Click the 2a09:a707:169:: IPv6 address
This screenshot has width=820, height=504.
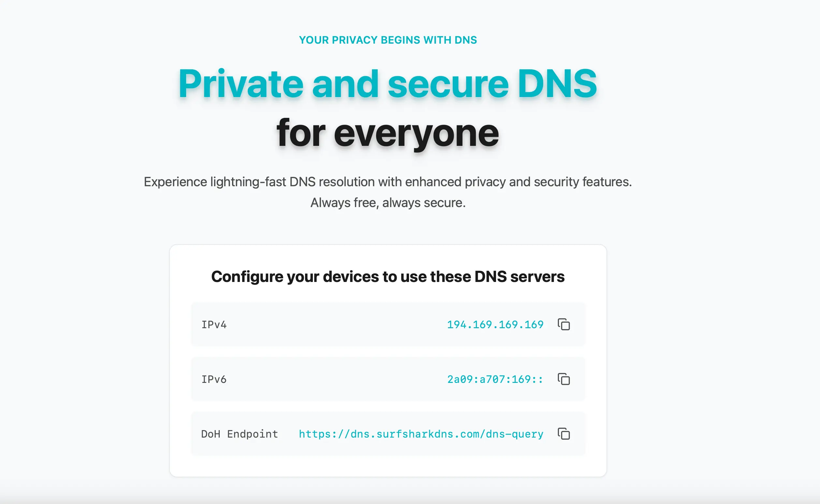point(495,379)
